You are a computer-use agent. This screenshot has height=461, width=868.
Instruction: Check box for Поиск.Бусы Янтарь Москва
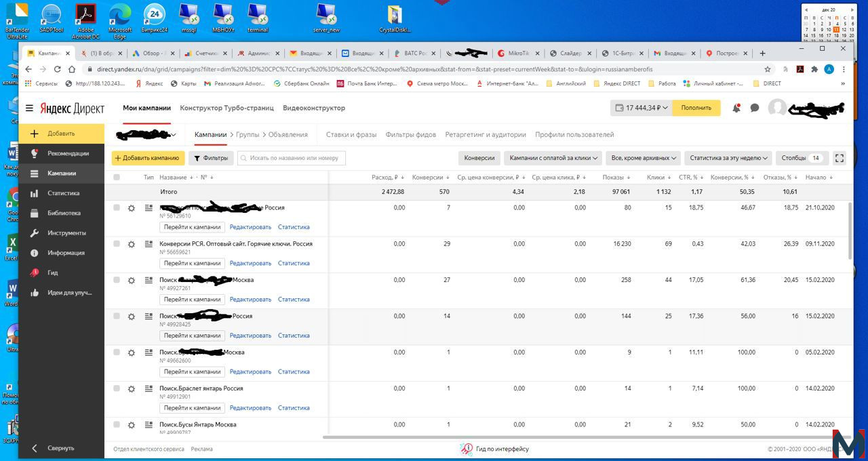(x=116, y=424)
